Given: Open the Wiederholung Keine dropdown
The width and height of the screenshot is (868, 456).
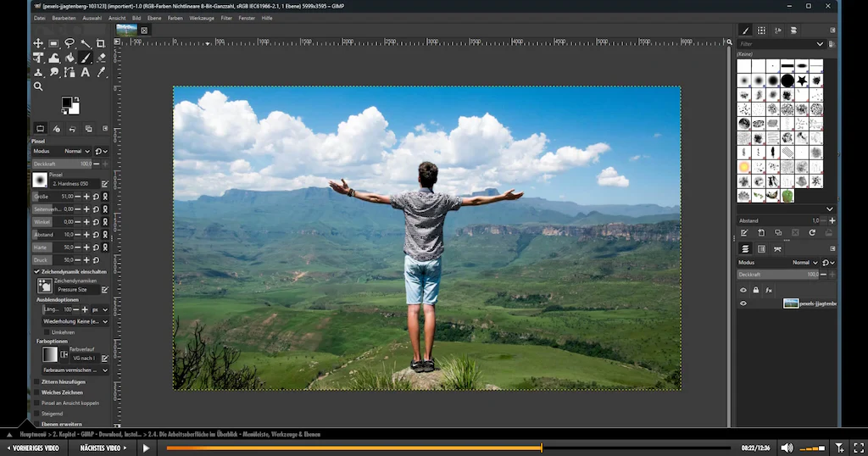Looking at the screenshot, I should click(75, 321).
